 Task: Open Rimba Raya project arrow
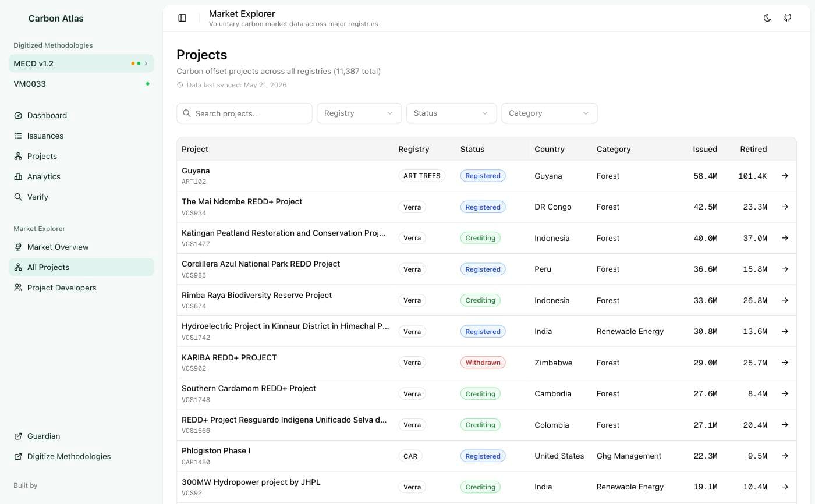tap(785, 300)
